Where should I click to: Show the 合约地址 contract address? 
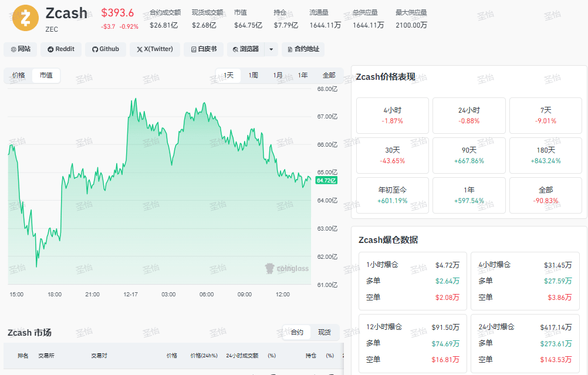pos(303,49)
